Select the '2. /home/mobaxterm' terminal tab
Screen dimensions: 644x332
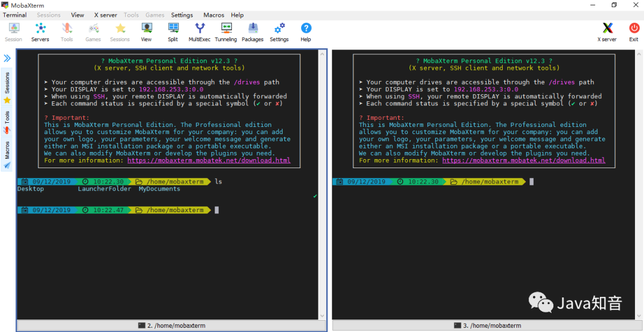click(x=172, y=325)
